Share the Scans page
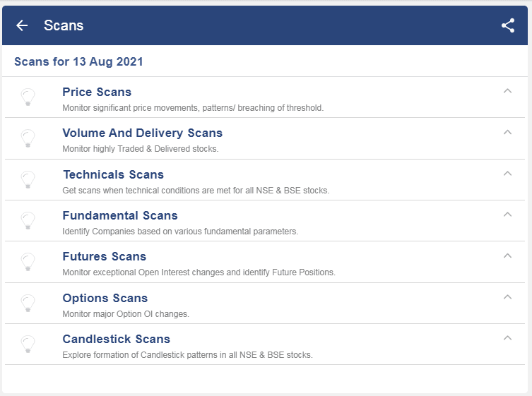Viewport: 532px width, 396px height. click(508, 25)
